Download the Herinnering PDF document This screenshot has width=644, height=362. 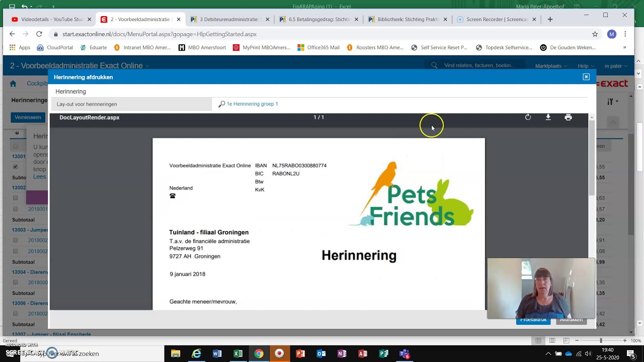point(548,117)
